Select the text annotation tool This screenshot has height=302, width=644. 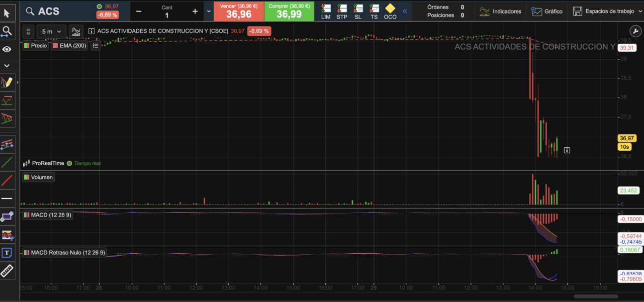click(x=7, y=253)
